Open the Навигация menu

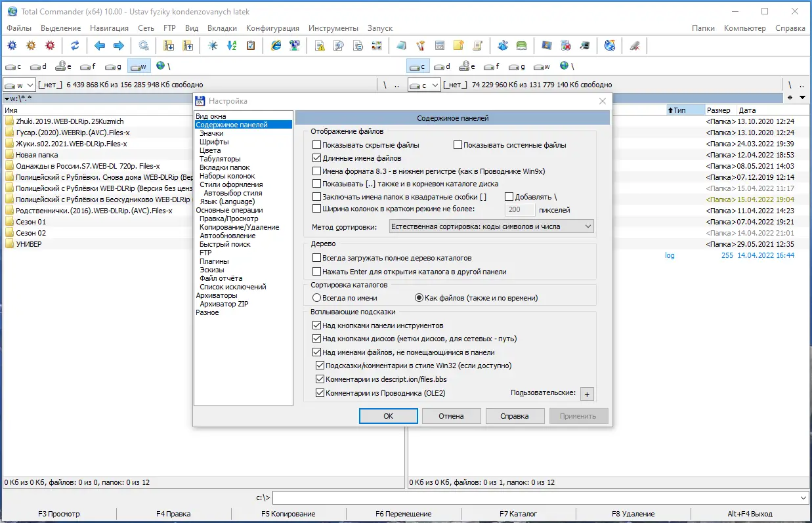pyautogui.click(x=110, y=28)
